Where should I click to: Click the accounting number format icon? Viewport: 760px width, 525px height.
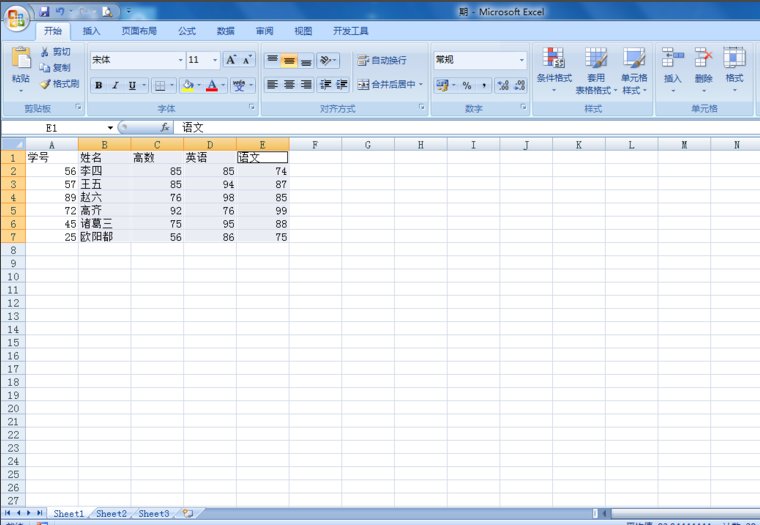pyautogui.click(x=442, y=86)
